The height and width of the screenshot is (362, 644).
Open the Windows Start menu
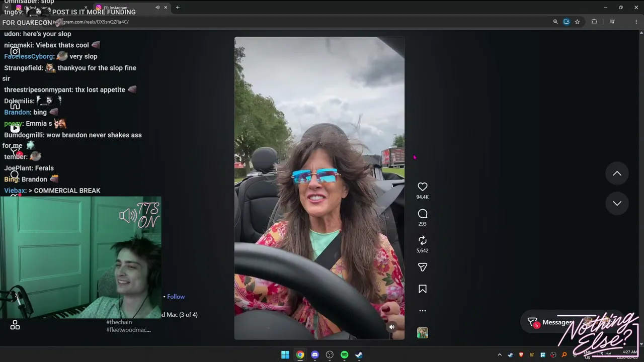coord(285,355)
